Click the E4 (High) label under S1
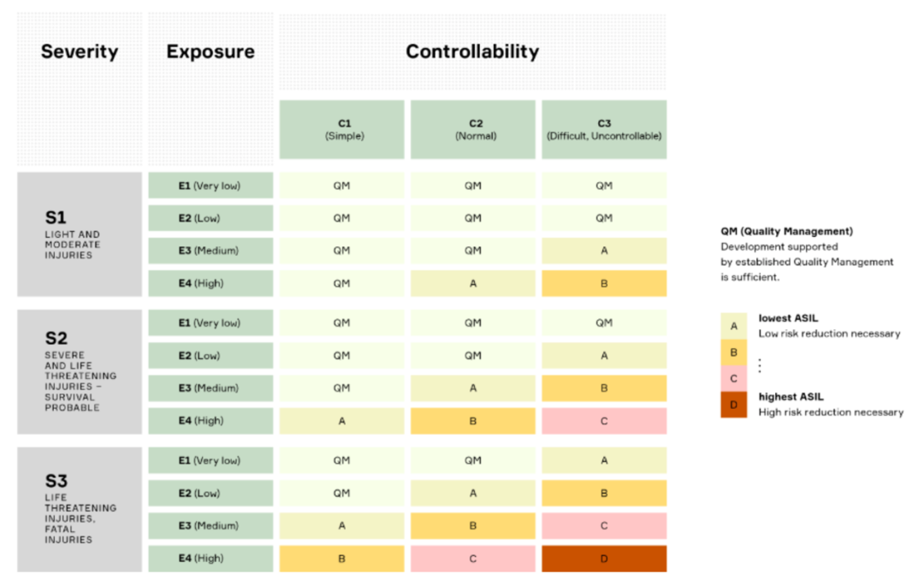This screenshot has height=586, width=924. pyautogui.click(x=210, y=283)
